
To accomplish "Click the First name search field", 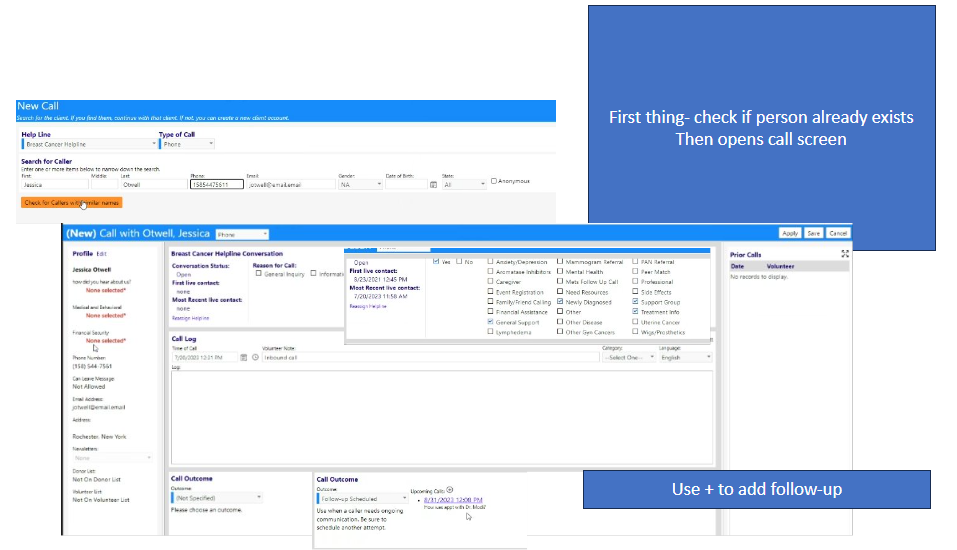I will click(x=55, y=184).
